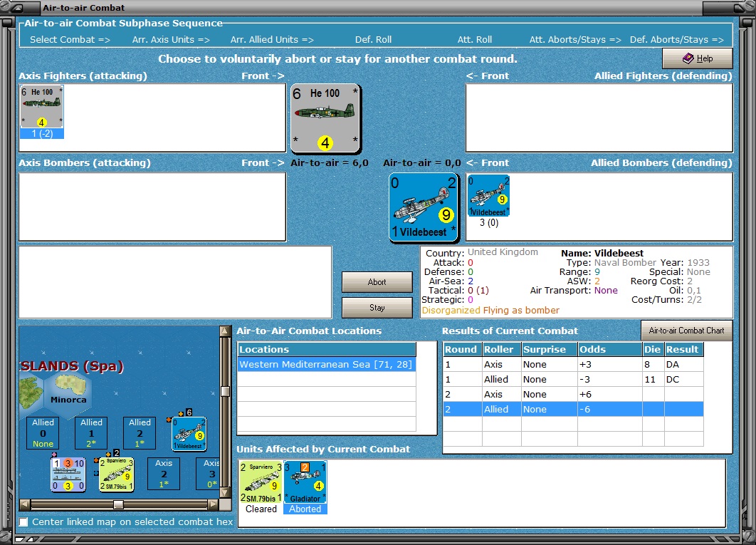
Task: Click the minimap horizontal scroll left arrow
Action: (24, 504)
